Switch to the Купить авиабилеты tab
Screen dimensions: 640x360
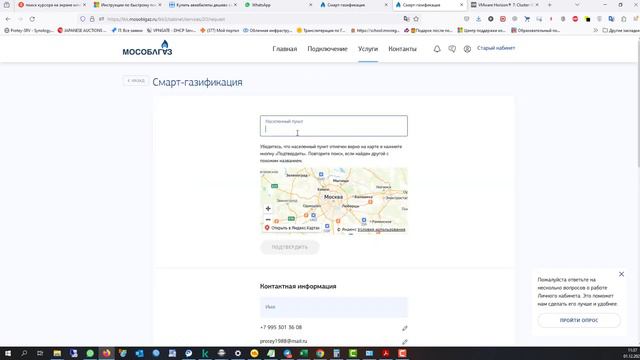(203, 5)
